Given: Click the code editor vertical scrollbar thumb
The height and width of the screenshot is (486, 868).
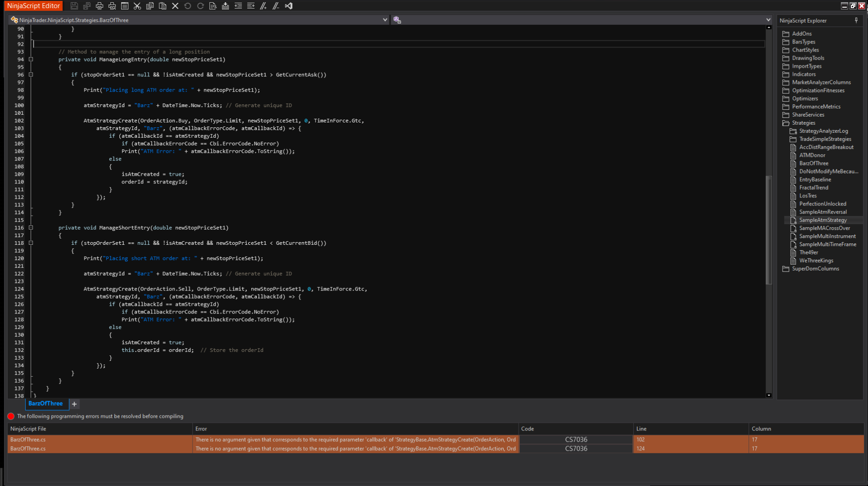Looking at the screenshot, I should pos(769,230).
